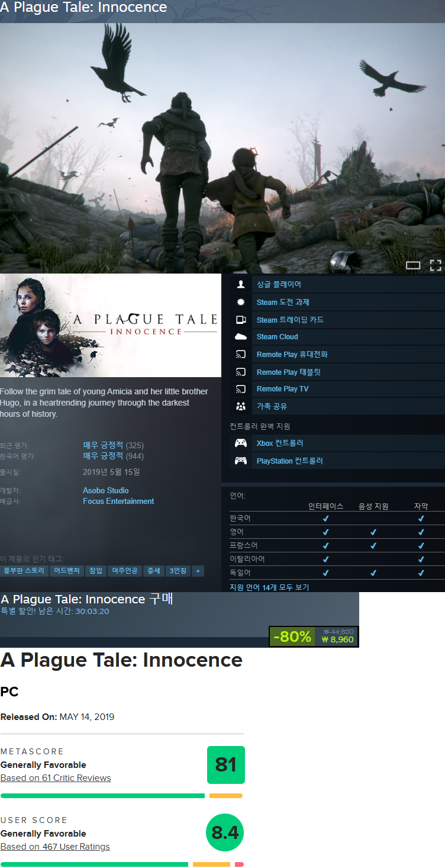Click the PlayStation controller gamepad icon
Screen dimensions: 445x868
[241, 461]
